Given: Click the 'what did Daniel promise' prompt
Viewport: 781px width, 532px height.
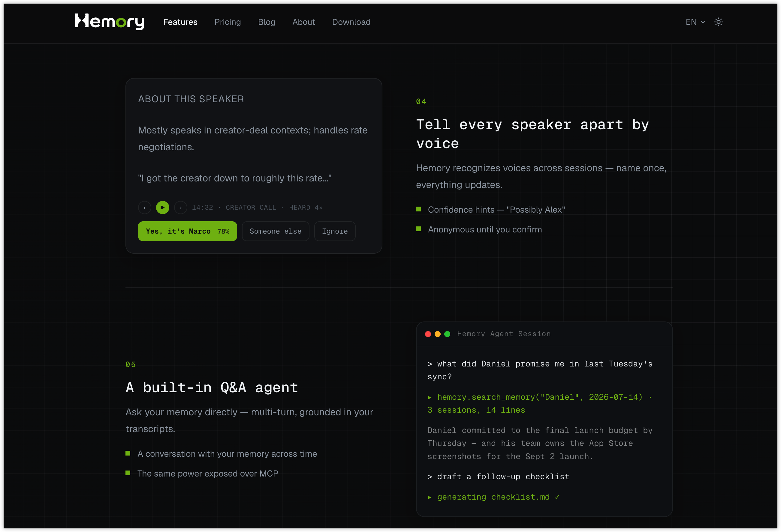Looking at the screenshot, I should point(540,370).
